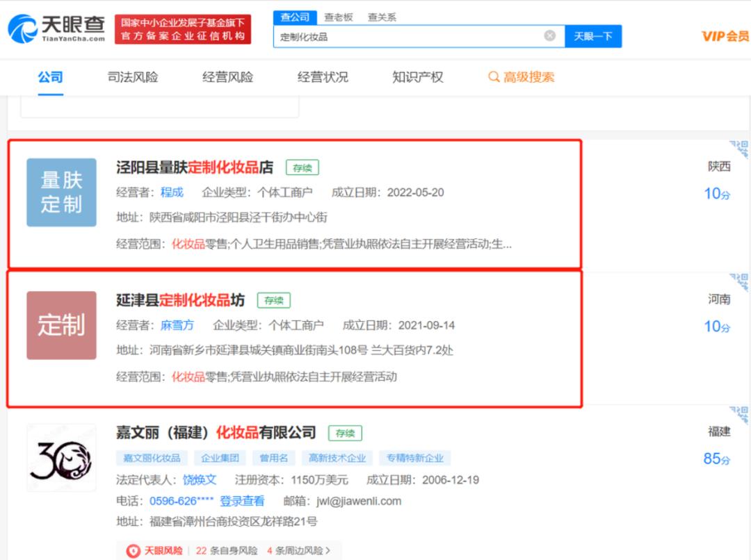751x560 pixels.
Task: Switch to the 经营风险 tab
Action: pyautogui.click(x=227, y=77)
